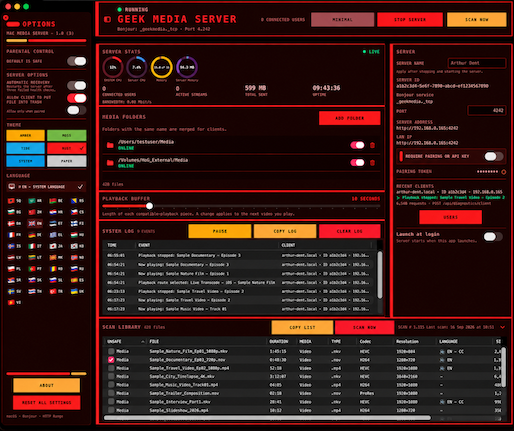Click the Add Folder button

click(349, 118)
